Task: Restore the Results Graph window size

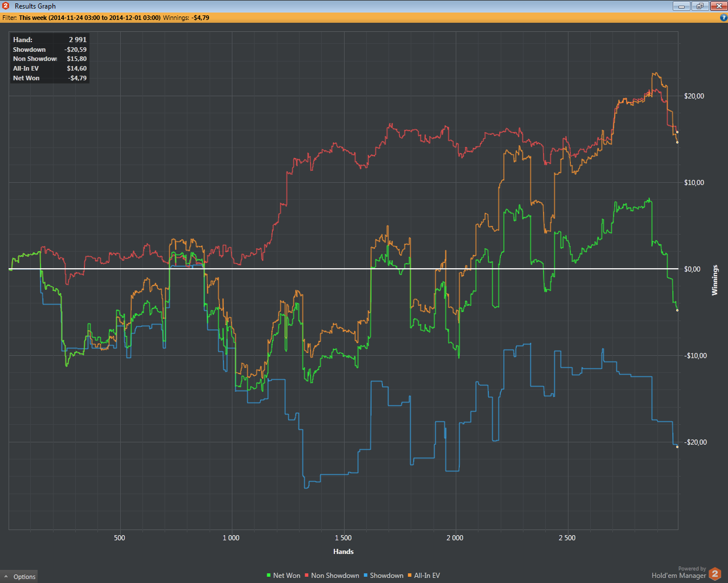Action: point(700,6)
